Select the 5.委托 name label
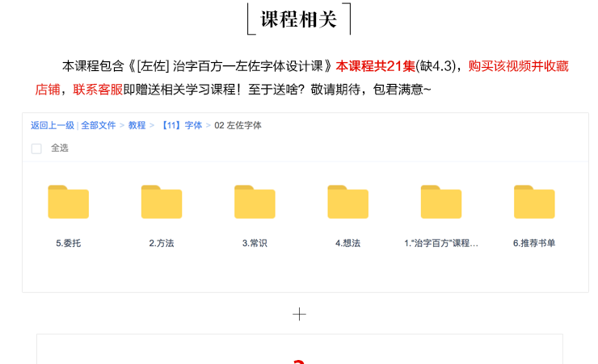 tap(68, 243)
